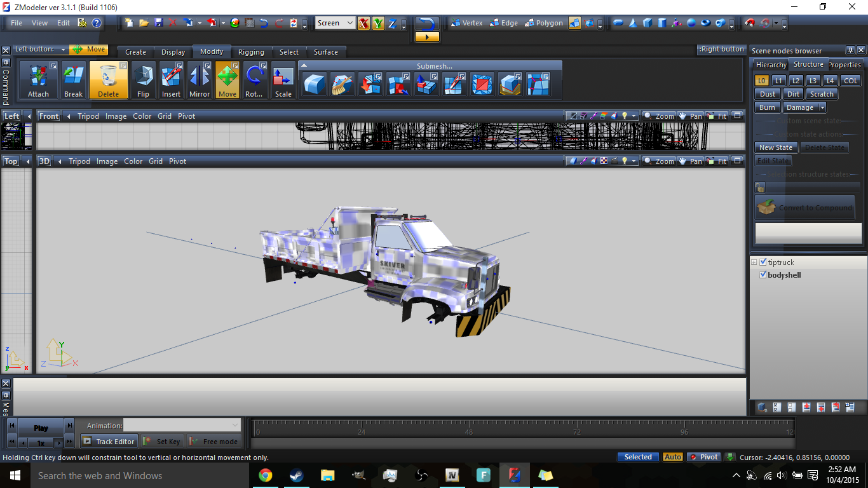This screenshot has height=488, width=868.
Task: Select the Attach tool icon
Action: coord(38,79)
